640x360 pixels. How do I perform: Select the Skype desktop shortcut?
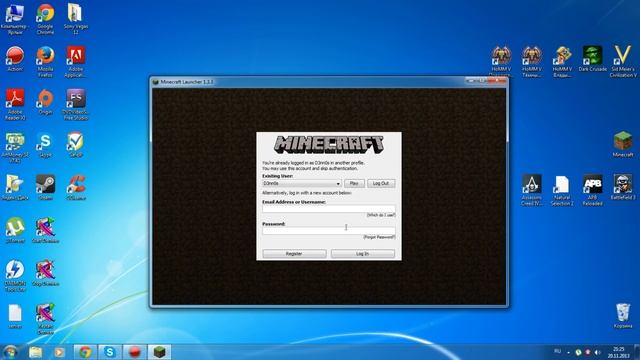45,145
